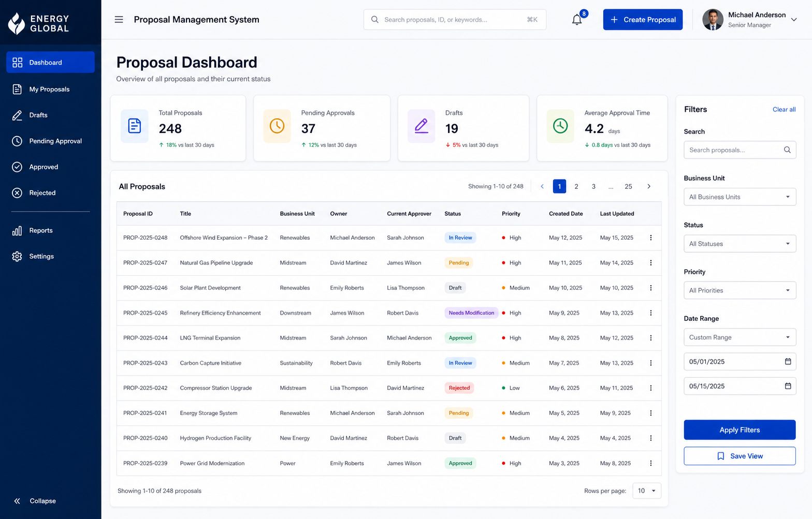
Task: Open row actions for PROP-2025-0241
Action: coord(651,413)
